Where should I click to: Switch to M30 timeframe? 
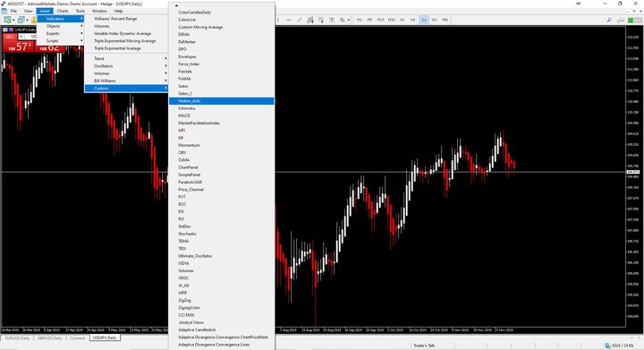tap(392, 20)
